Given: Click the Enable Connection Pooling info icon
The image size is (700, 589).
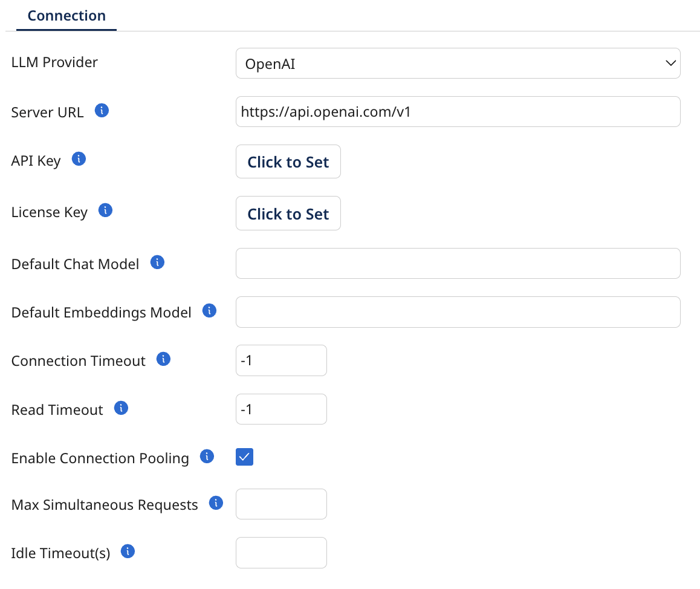Looking at the screenshot, I should point(206,456).
